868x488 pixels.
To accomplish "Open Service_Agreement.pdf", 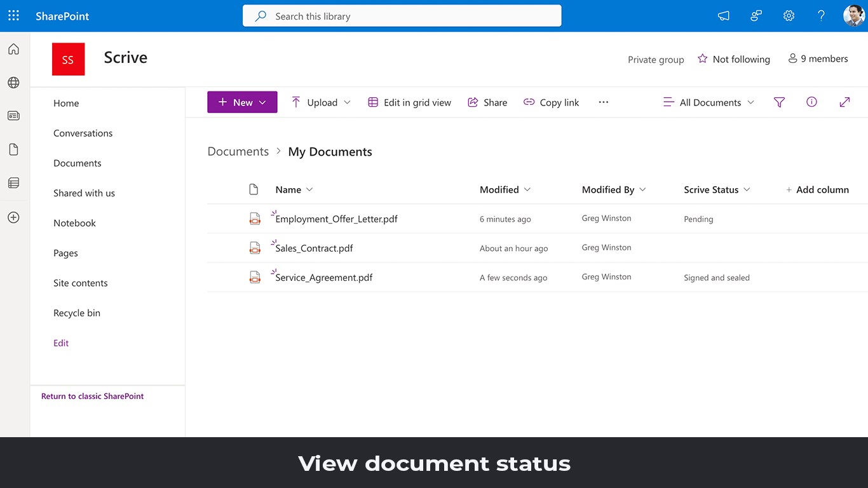I will (324, 277).
